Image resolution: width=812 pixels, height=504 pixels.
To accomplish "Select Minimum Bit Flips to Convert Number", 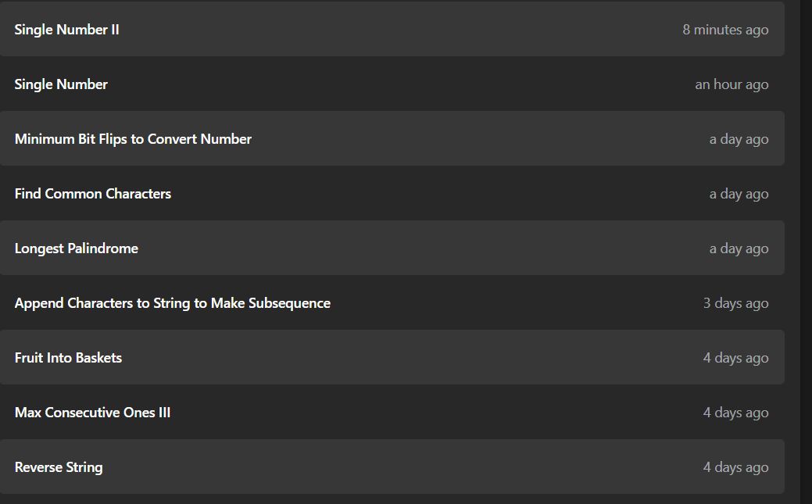I will [133, 139].
